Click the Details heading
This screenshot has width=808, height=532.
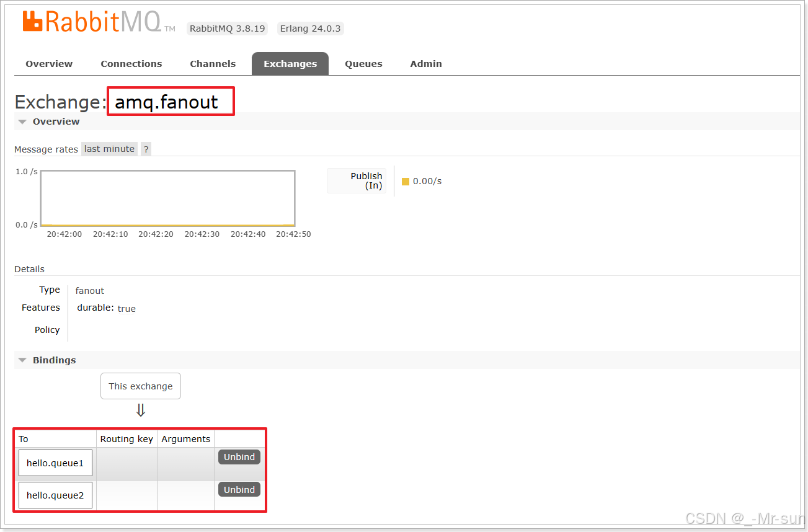30,269
